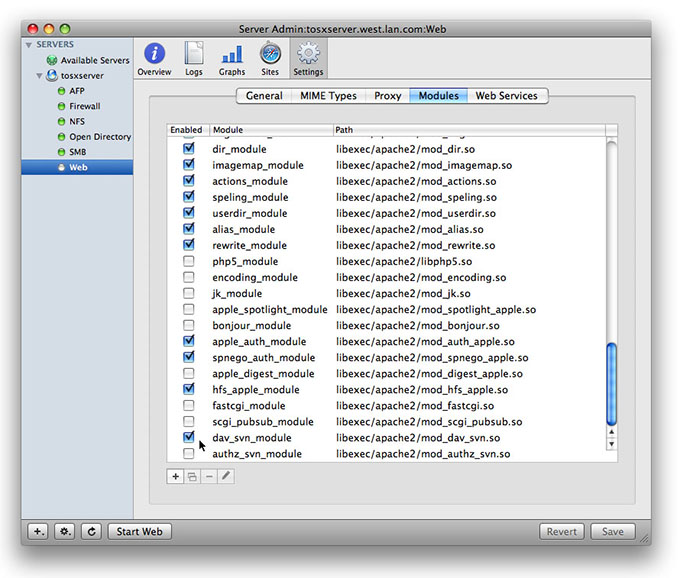Click the scrollbar up arrow

click(x=611, y=432)
